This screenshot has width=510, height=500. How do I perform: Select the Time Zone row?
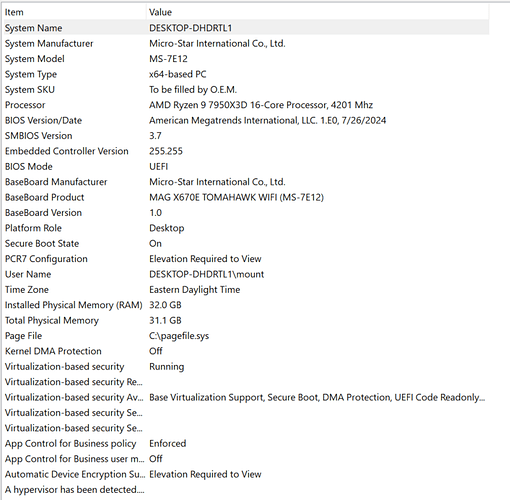click(246, 290)
